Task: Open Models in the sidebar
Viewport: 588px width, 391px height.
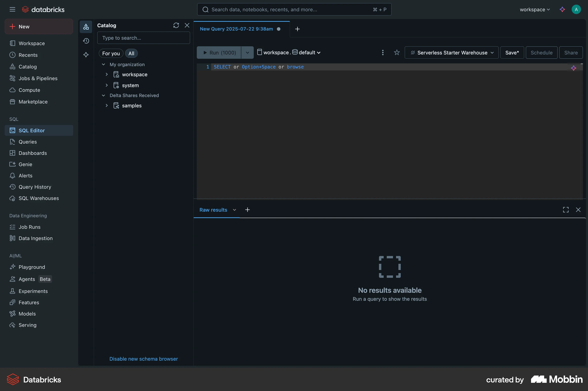Action: [39, 314]
